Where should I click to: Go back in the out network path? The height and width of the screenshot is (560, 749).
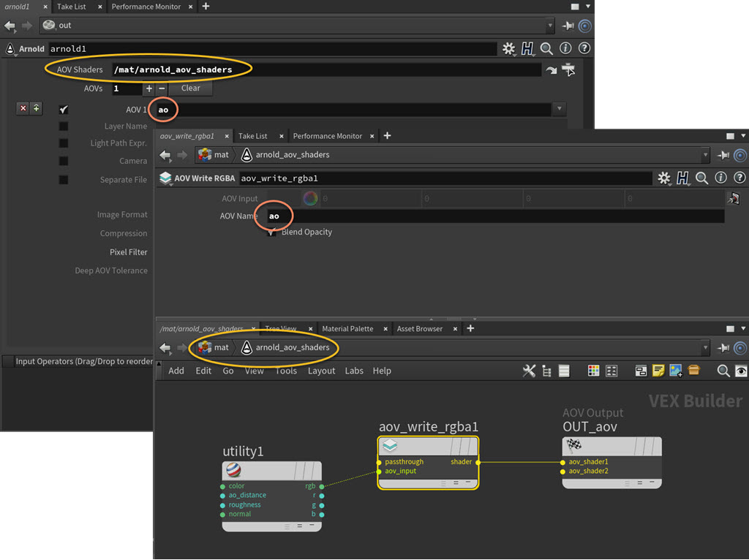(10, 26)
